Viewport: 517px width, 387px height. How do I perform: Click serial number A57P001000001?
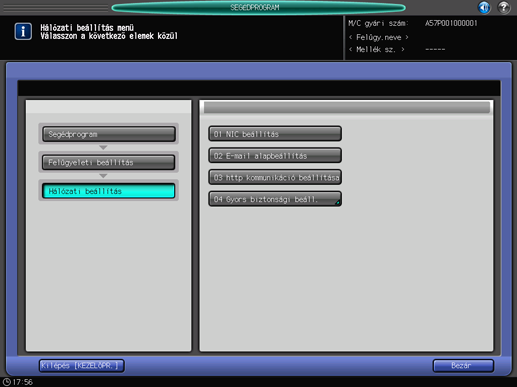451,23
